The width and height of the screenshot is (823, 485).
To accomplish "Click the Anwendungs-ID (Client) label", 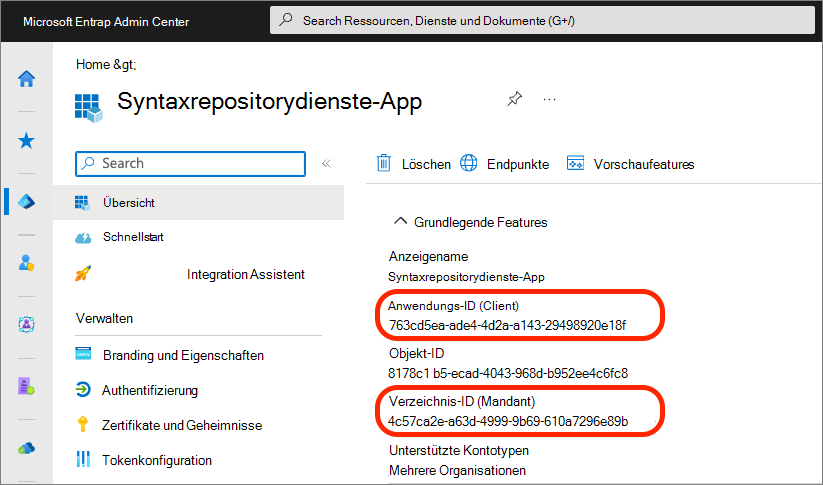I will pyautogui.click(x=453, y=305).
